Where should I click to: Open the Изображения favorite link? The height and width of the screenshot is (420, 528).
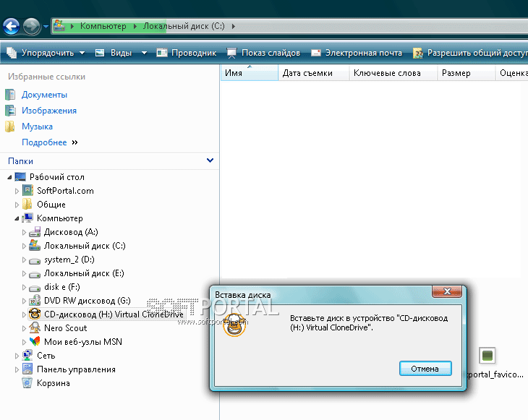(49, 111)
